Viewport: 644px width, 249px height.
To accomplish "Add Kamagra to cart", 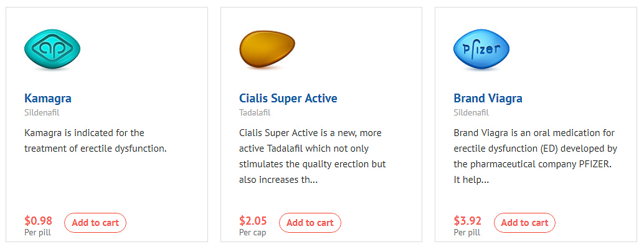I will coord(95,223).
